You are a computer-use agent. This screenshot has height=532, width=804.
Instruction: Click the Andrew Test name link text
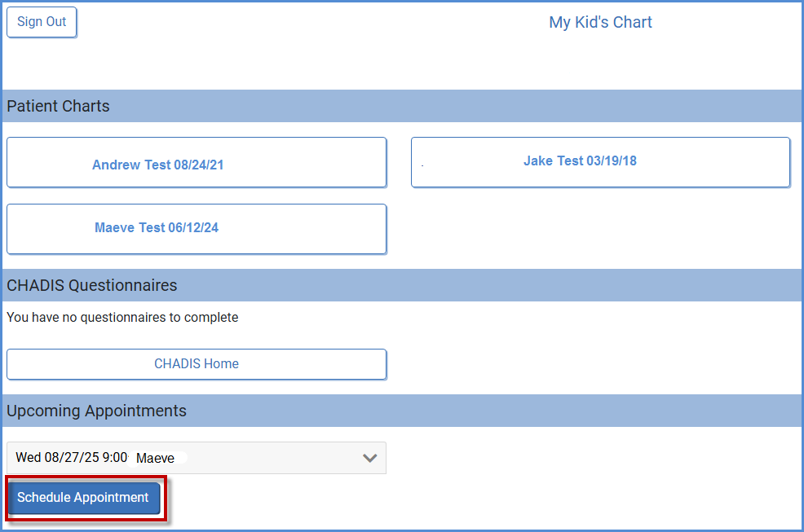[130, 165]
